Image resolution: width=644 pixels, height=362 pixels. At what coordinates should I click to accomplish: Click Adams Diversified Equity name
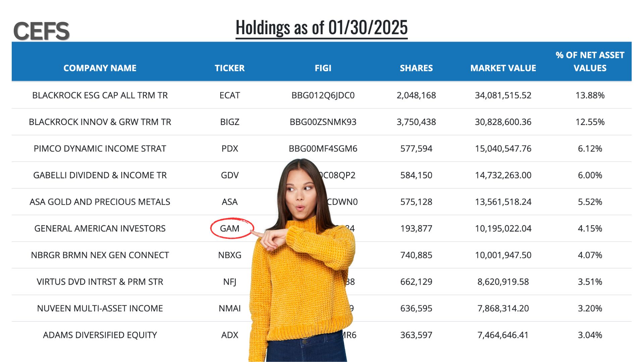click(100, 335)
